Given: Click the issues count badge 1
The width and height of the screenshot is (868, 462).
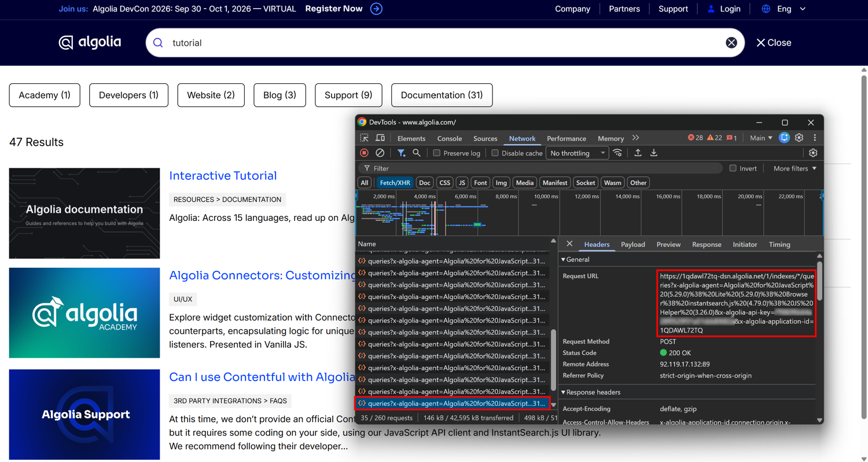Looking at the screenshot, I should [731, 138].
